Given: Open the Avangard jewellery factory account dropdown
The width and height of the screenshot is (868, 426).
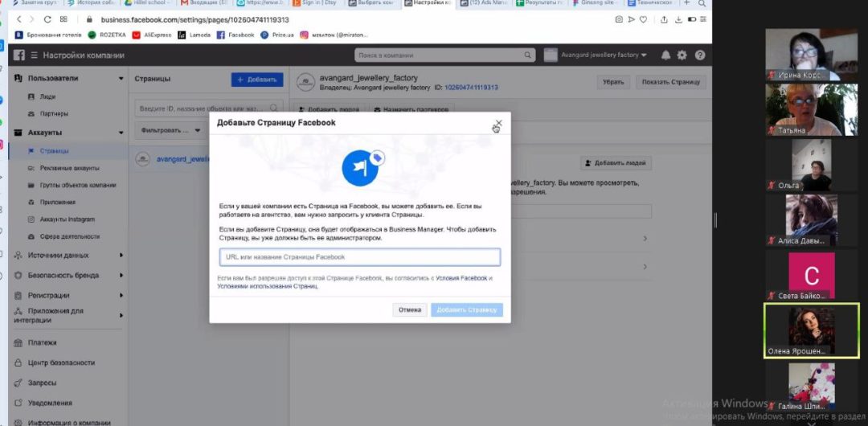Looking at the screenshot, I should pyautogui.click(x=596, y=55).
